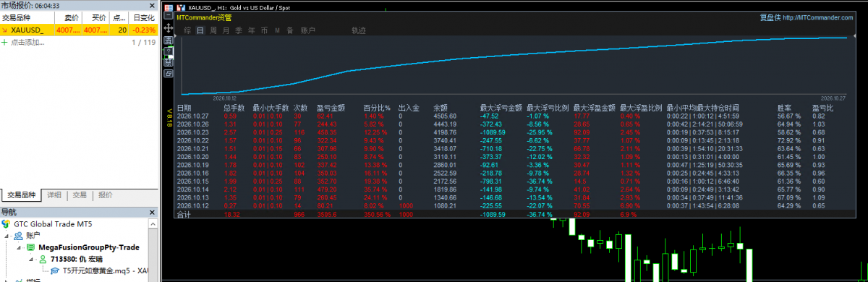Click the grid table icon beside the chart title
The width and height of the screenshot is (868, 282).
[169, 8]
